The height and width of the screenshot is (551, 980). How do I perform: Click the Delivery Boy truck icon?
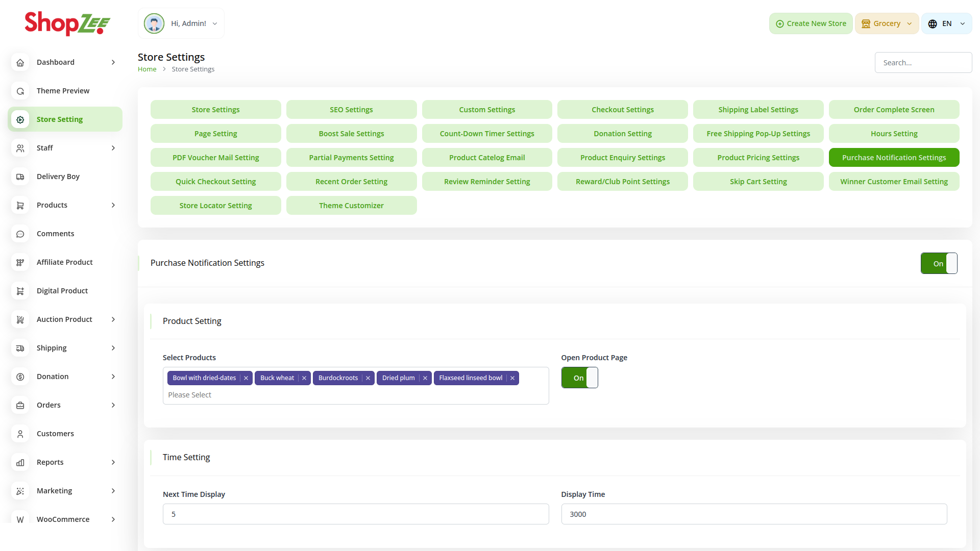click(x=20, y=177)
